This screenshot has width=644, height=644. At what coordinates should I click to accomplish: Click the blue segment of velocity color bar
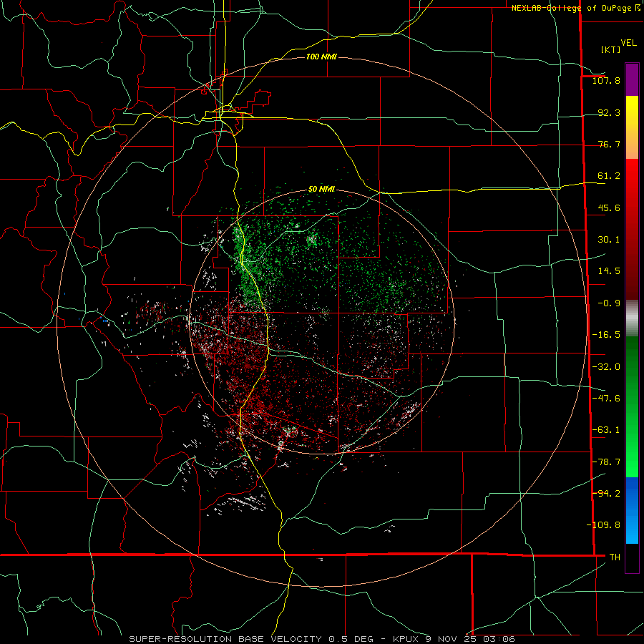[x=632, y=510]
